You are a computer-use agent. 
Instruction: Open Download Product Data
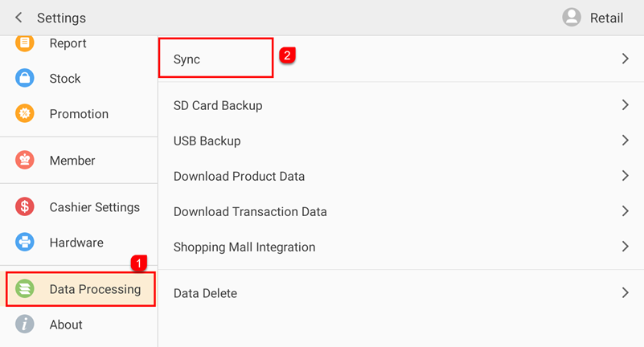point(239,176)
